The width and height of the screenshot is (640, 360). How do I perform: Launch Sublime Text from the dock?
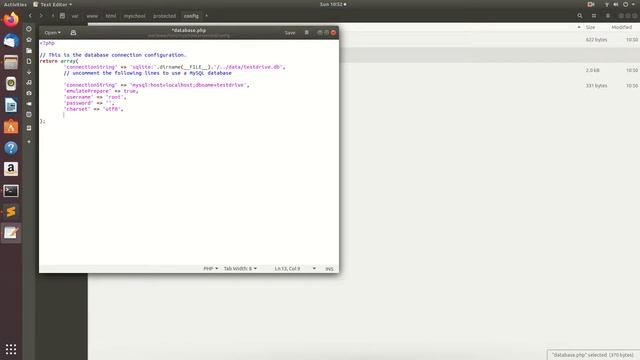click(11, 212)
